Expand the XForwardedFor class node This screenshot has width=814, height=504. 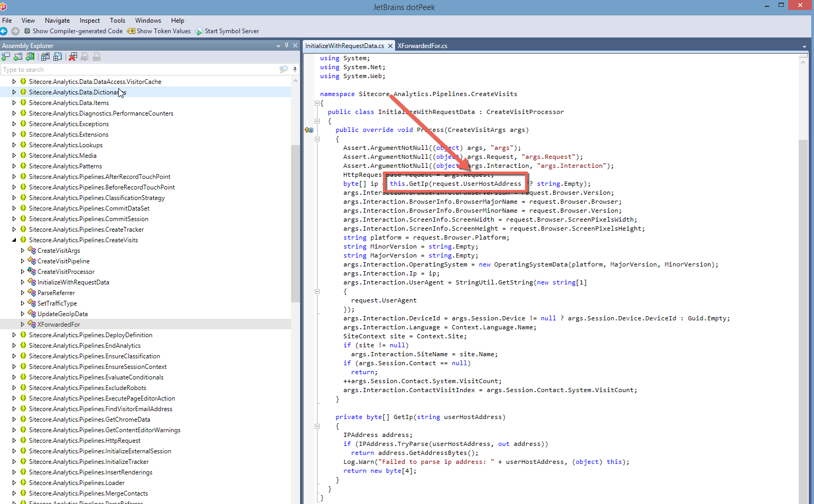pyautogui.click(x=23, y=325)
